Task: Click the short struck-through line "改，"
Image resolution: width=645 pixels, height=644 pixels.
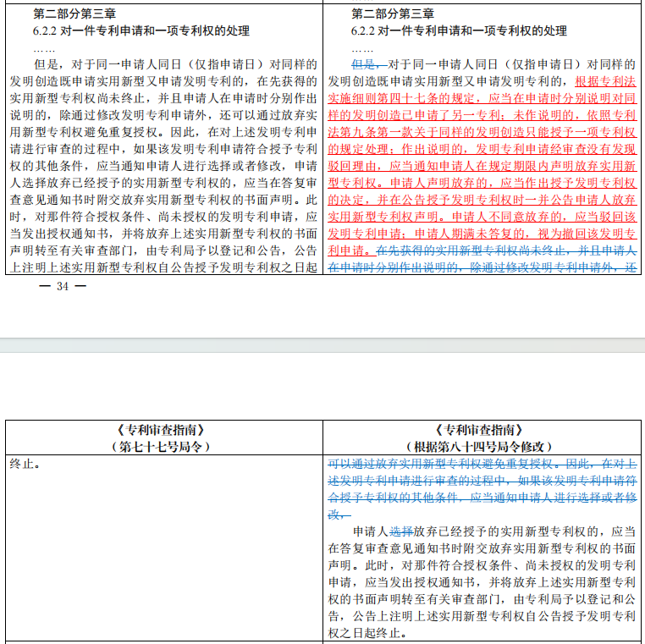Action: pos(339,515)
